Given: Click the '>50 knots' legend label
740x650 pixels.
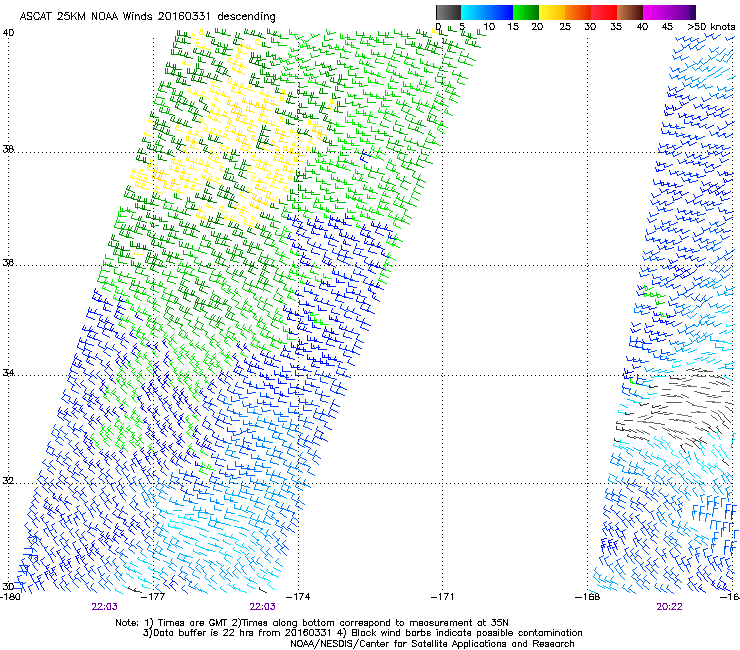Looking at the screenshot, I should coord(711,27).
